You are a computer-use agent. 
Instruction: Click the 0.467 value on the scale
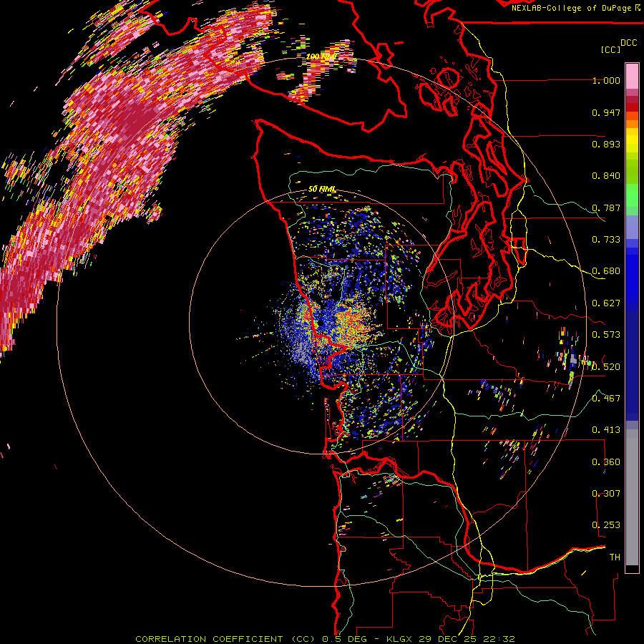606,398
